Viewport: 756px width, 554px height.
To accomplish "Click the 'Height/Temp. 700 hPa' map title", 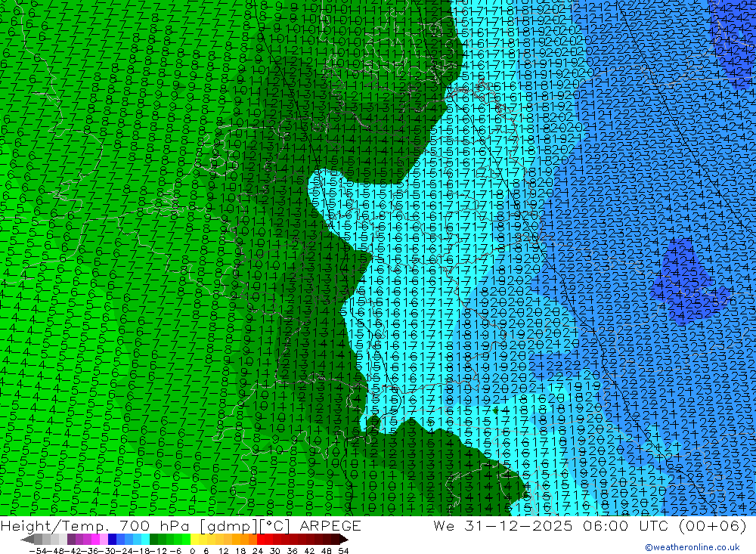I will pyautogui.click(x=97, y=525).
